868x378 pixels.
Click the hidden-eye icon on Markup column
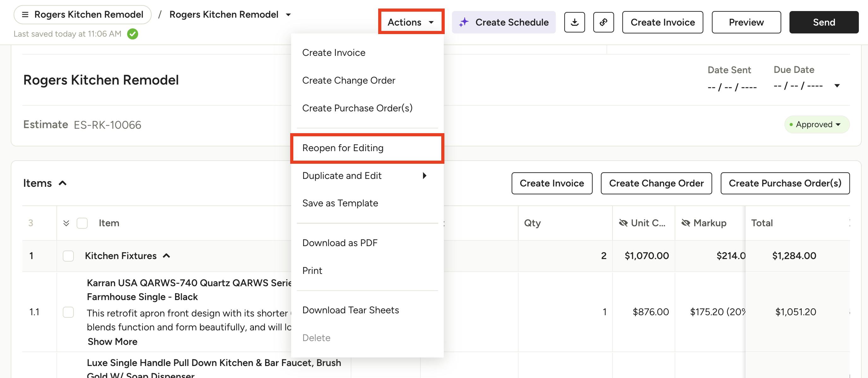coord(686,223)
